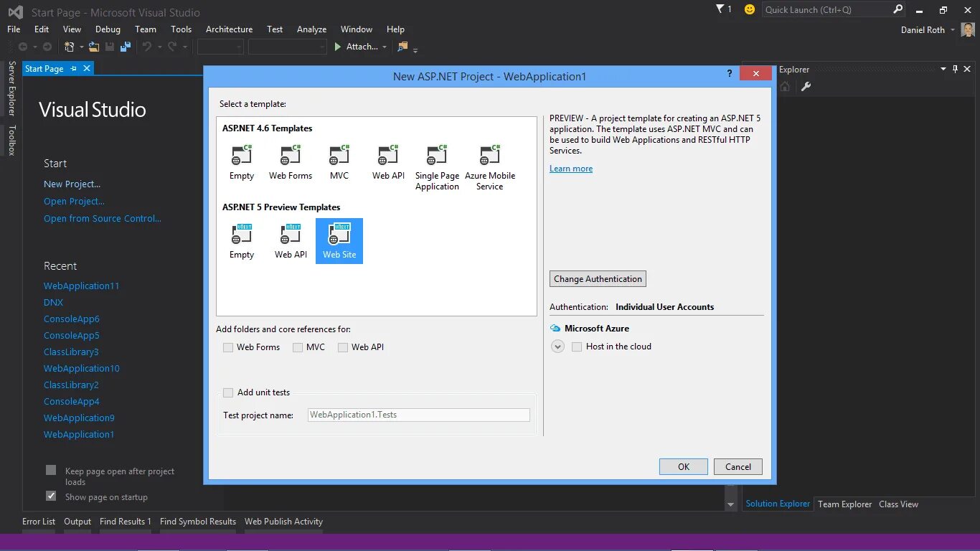Expand the Microsoft Azure options chevron
The height and width of the screenshot is (551, 980).
point(557,347)
